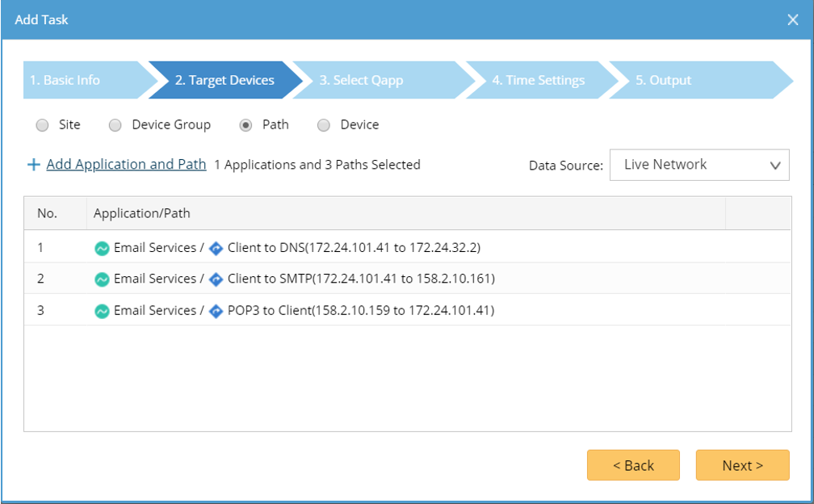Go back with the Back button

point(633,465)
